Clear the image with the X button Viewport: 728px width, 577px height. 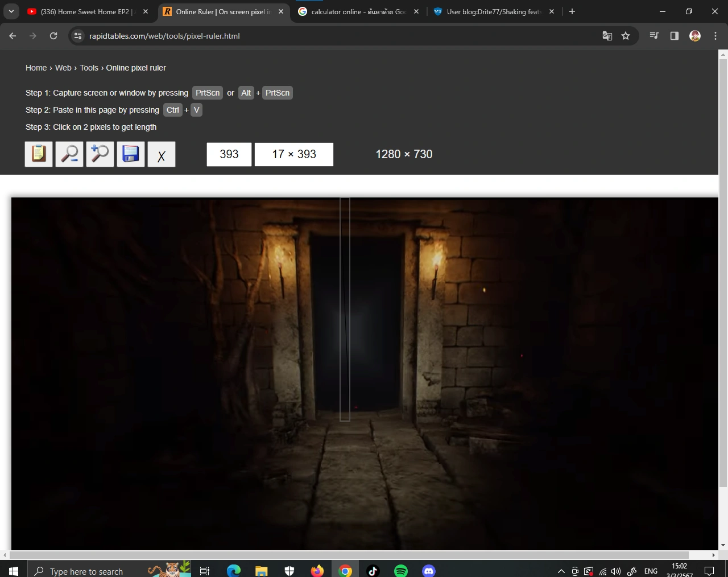162,154
